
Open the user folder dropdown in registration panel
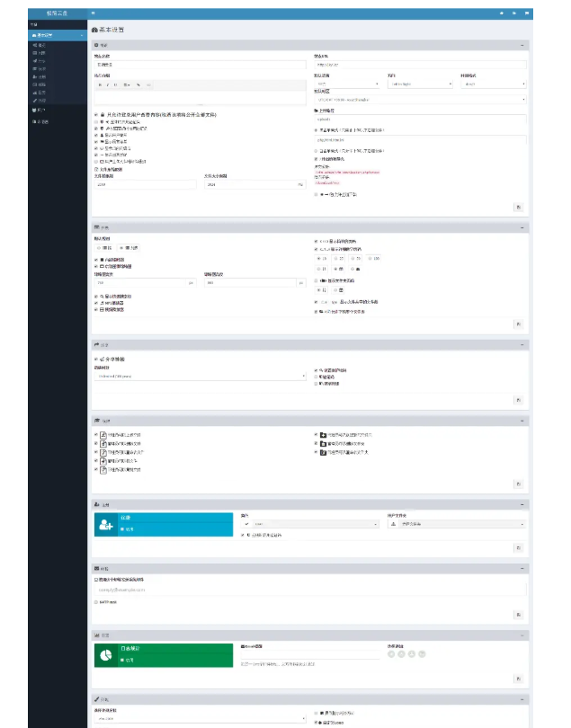[457, 523]
